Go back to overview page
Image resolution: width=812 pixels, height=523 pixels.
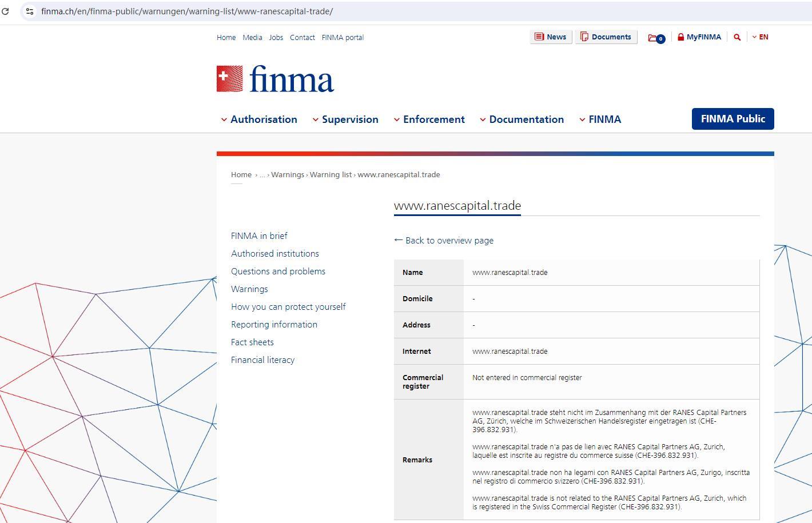tap(444, 241)
